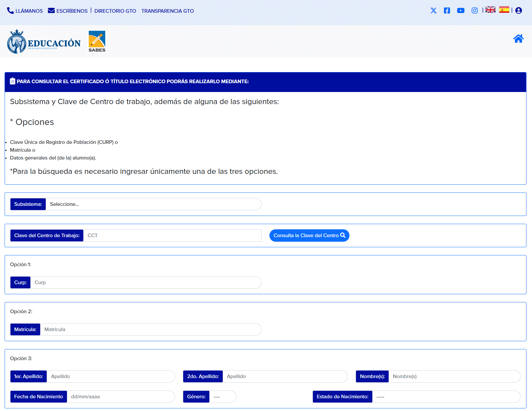Open the Género dropdown
Screen dimensions: 532x411
222,397
